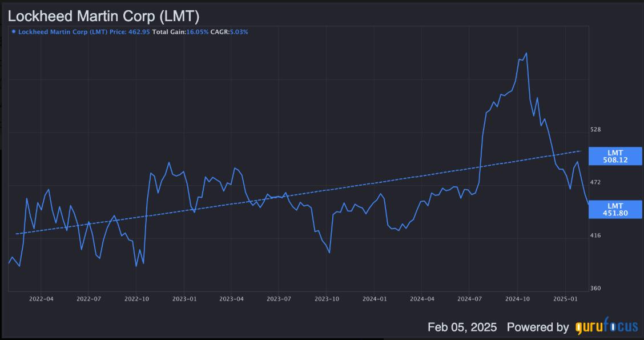
Task: Click the 416 y-axis label
Action: click(595, 235)
